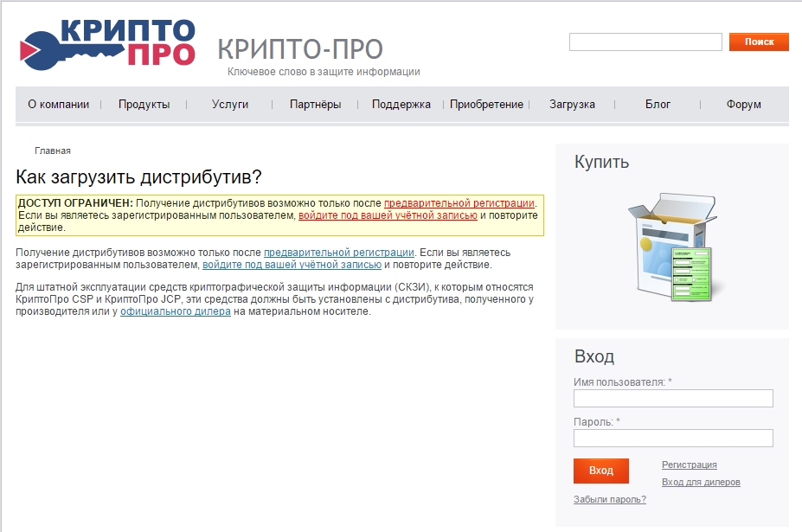The image size is (802, 532).
Task: Click the orange Вход login button
Action: pos(601,471)
